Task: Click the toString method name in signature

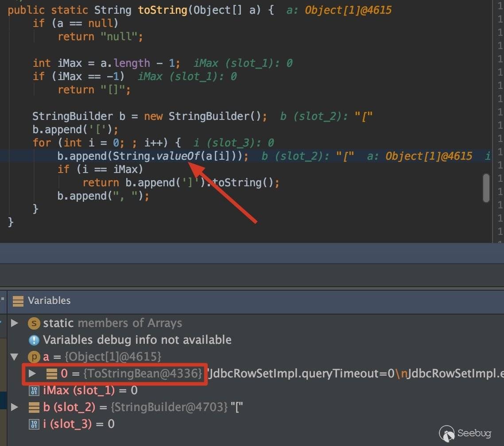Action: pyautogui.click(x=163, y=10)
